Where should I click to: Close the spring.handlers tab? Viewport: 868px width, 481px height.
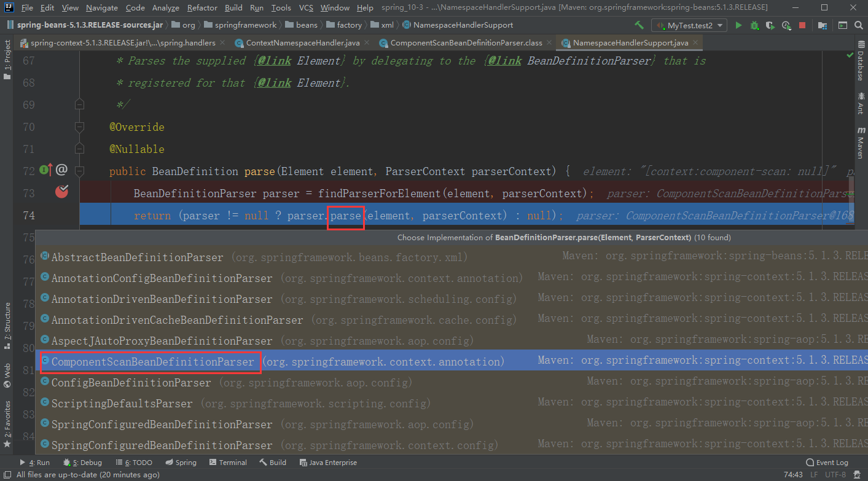pyautogui.click(x=223, y=43)
